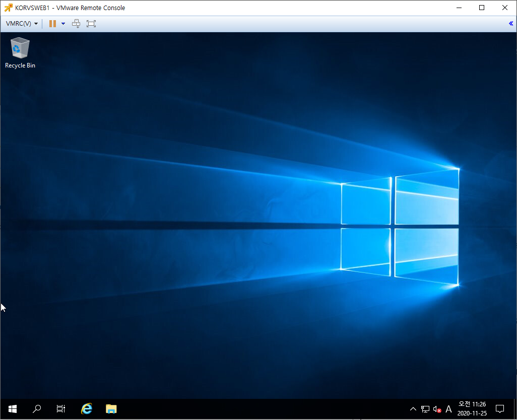This screenshot has width=517, height=420.
Task: Collapse the toolbar with double chevron
Action: tap(511, 23)
